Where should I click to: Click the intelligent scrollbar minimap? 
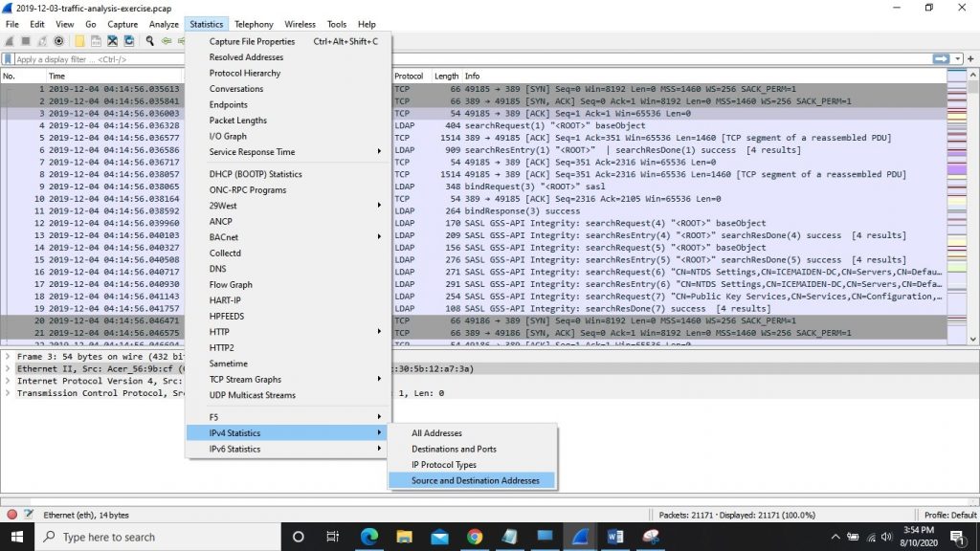957,207
